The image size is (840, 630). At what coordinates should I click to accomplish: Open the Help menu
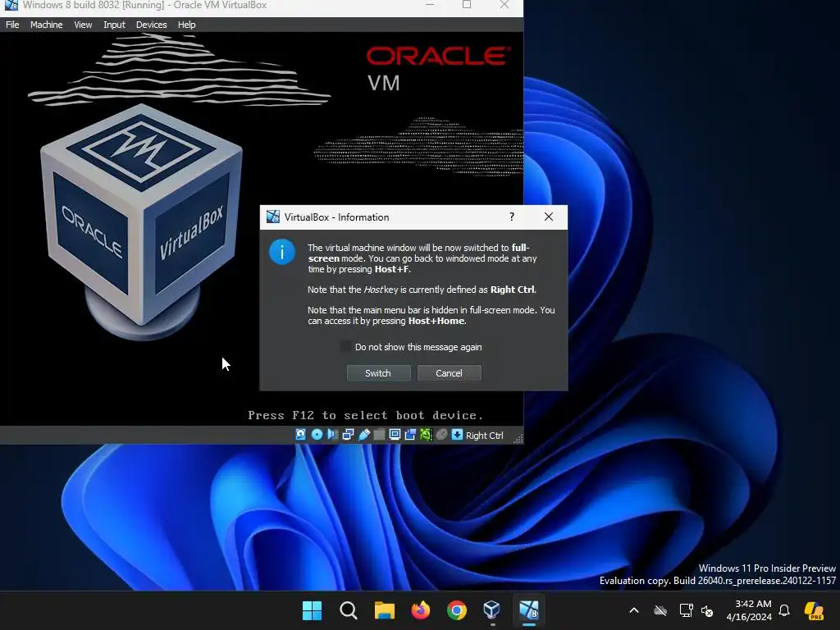tap(186, 25)
